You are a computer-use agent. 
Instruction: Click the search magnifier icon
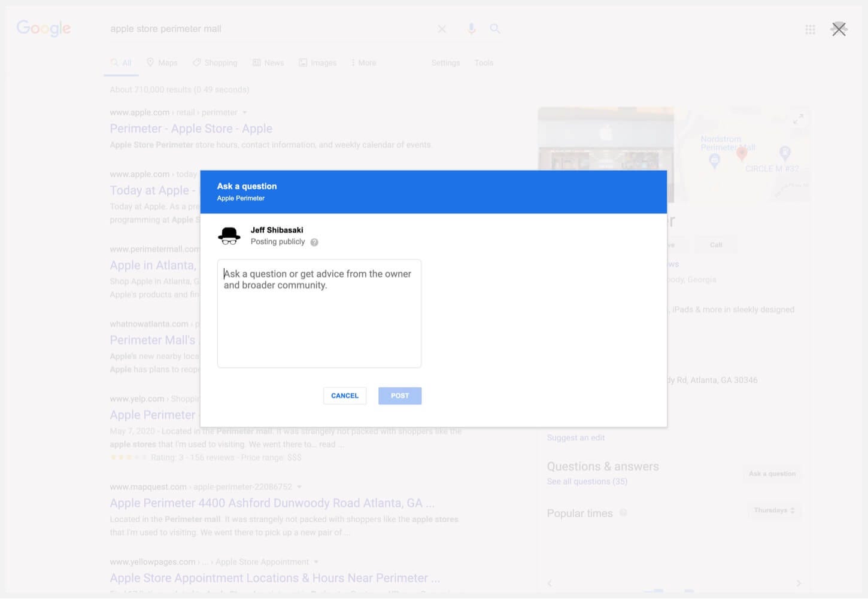pos(495,28)
